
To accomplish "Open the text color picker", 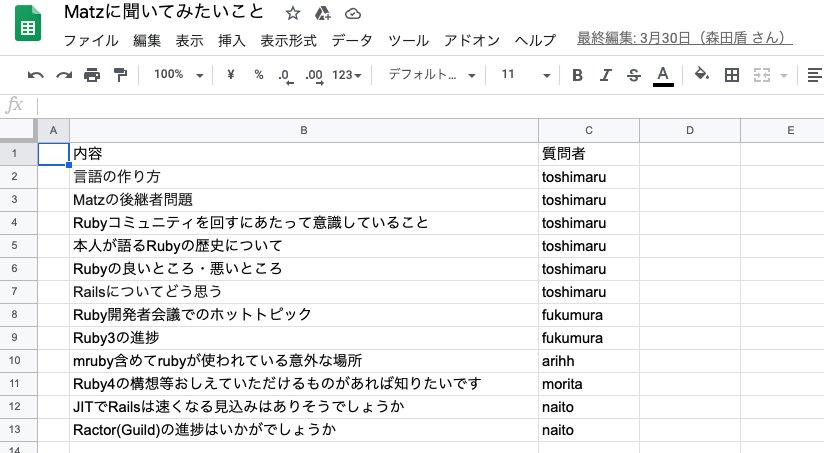I will point(663,76).
